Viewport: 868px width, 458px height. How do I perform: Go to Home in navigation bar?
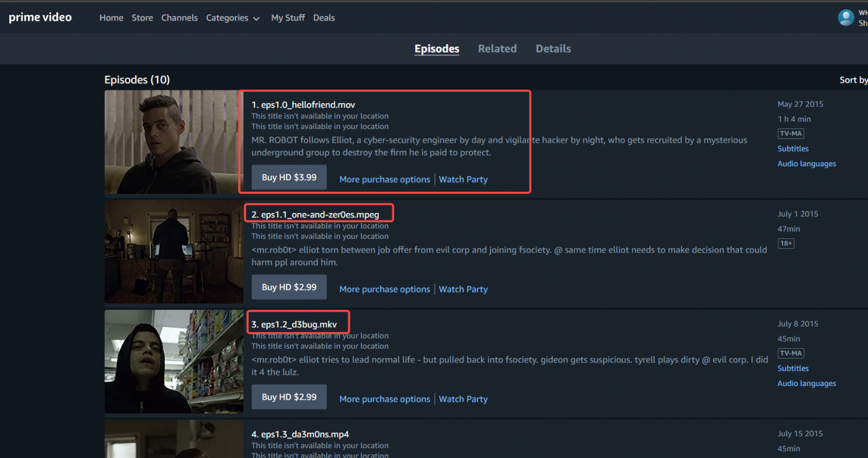[x=111, y=18]
